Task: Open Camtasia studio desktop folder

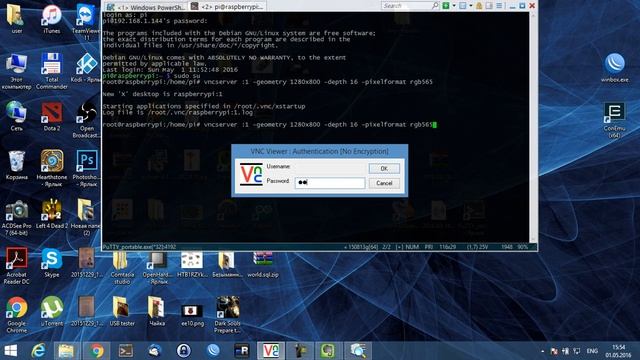Action: tap(122, 267)
